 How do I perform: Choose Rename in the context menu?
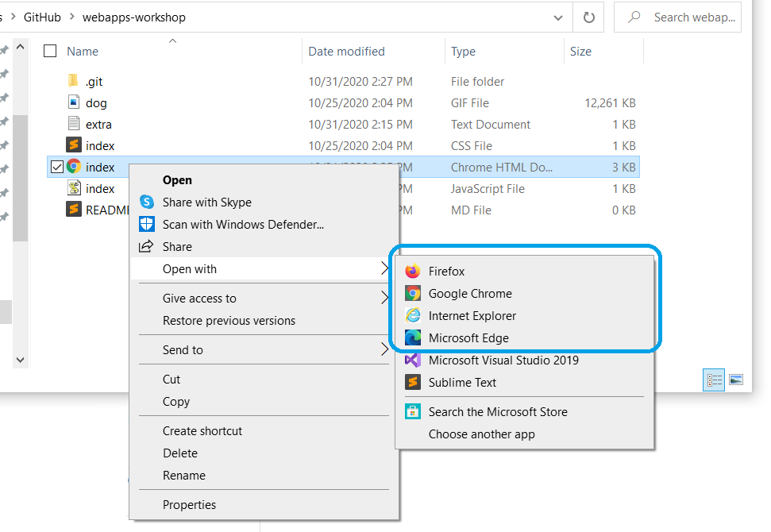tap(183, 476)
